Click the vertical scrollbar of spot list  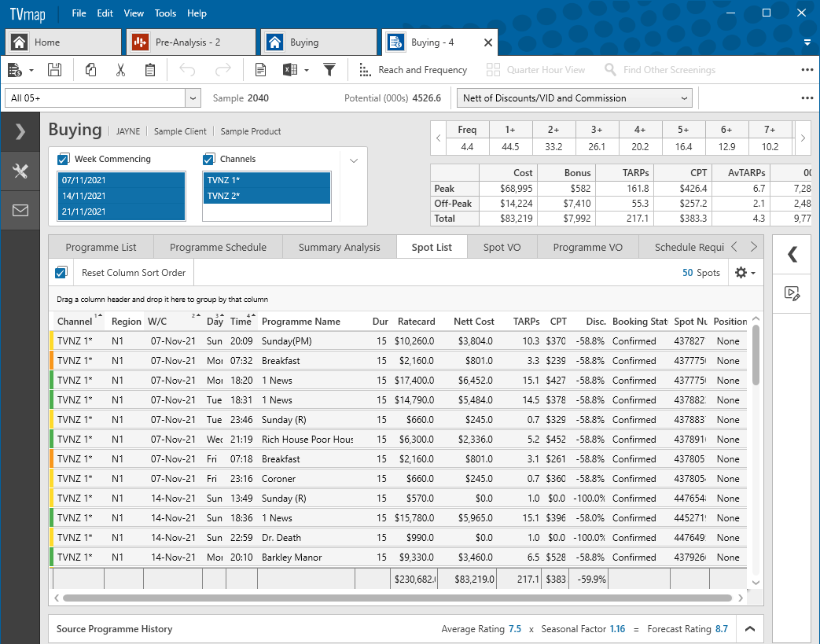[756, 355]
